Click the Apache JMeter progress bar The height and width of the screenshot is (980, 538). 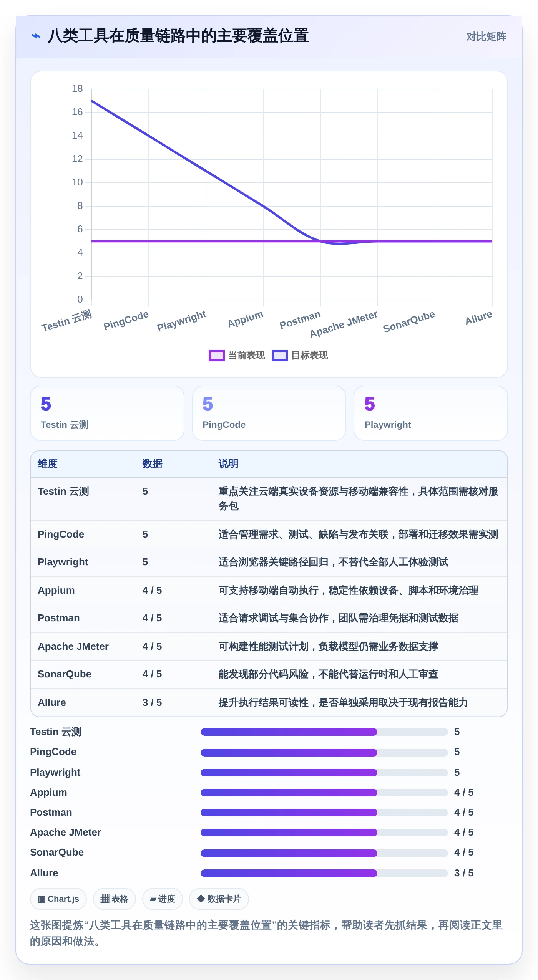coord(324,833)
